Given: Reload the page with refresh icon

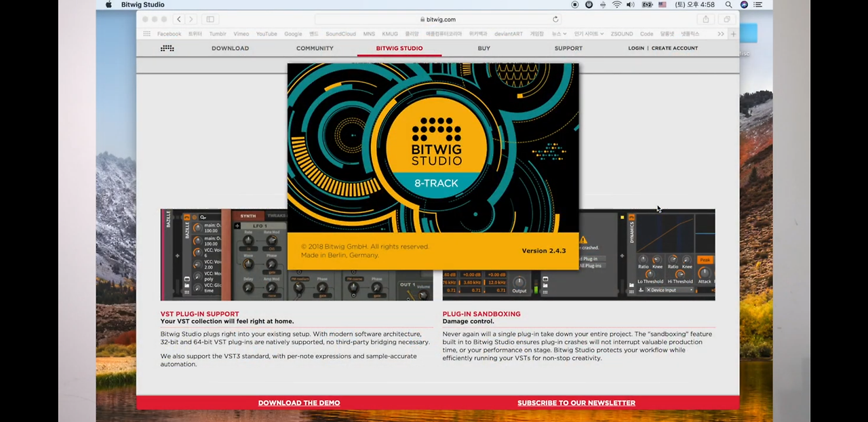Looking at the screenshot, I should (x=555, y=20).
